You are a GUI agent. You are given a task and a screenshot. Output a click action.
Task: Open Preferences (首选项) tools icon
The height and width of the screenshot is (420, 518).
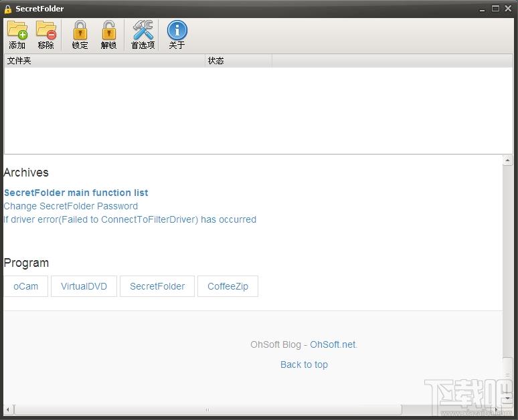point(143,35)
